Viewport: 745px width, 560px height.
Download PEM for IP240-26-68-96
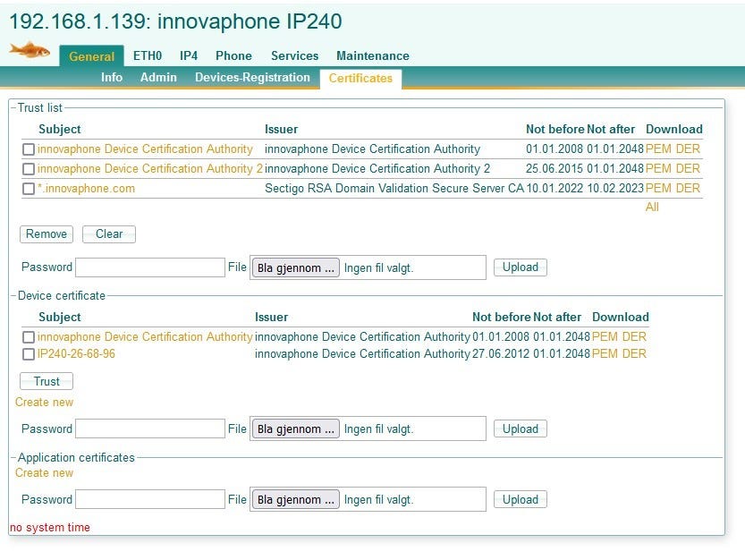(605, 353)
